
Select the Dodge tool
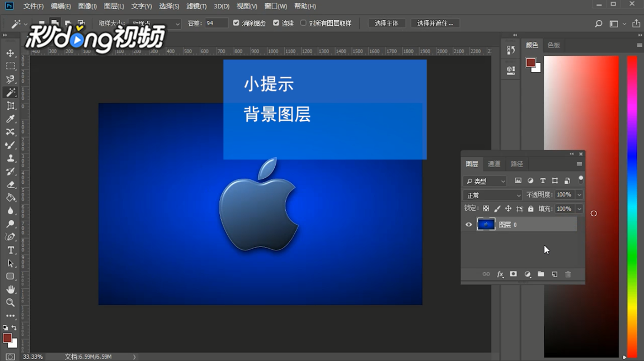[x=10, y=224]
